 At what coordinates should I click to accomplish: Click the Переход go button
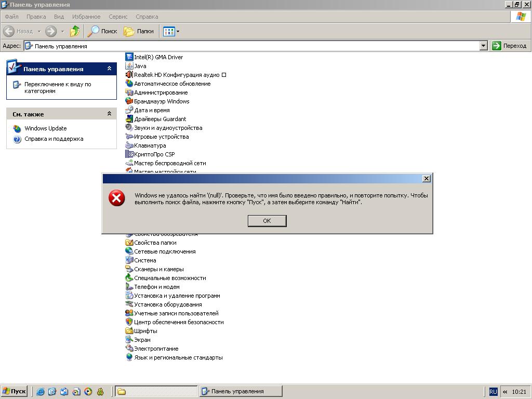509,46
